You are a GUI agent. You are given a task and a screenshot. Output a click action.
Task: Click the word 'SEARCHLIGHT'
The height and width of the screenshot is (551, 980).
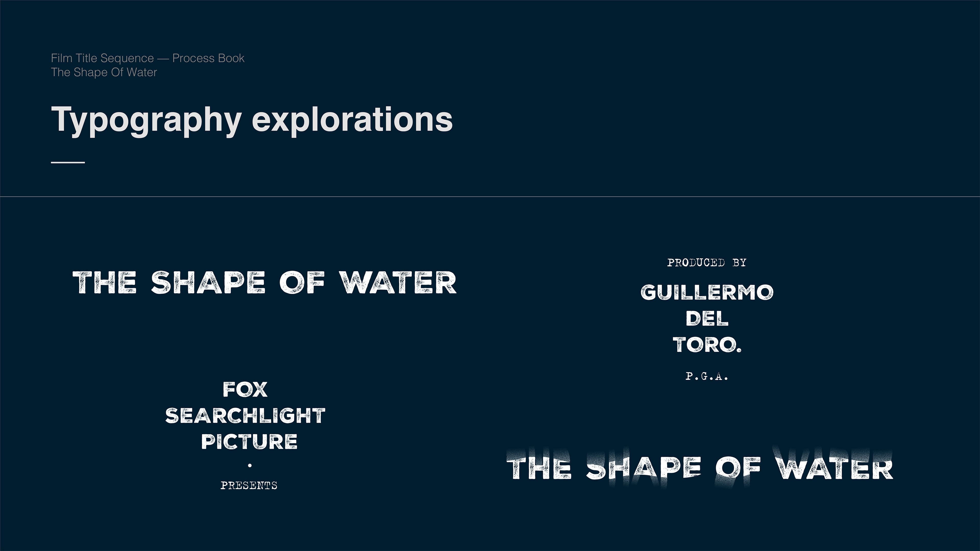tap(245, 416)
